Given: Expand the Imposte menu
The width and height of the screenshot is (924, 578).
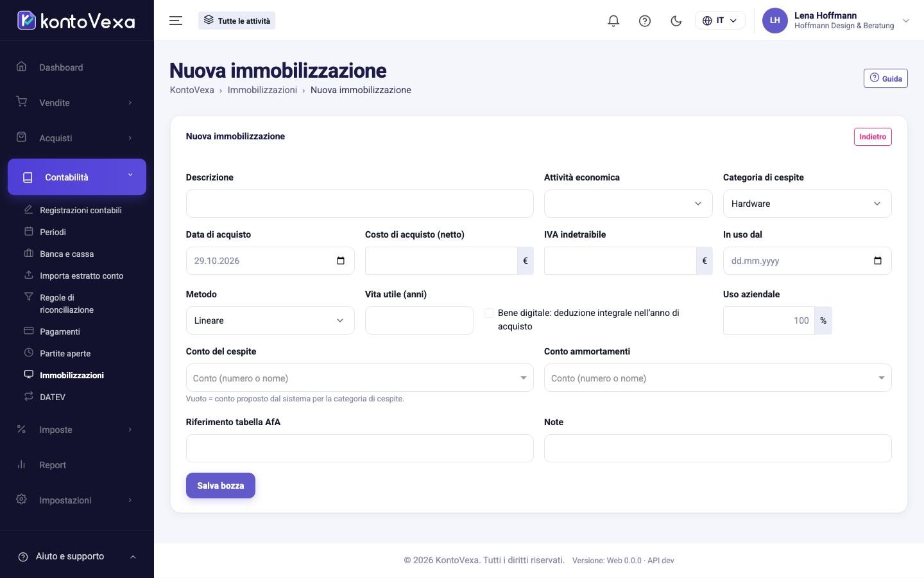Looking at the screenshot, I should (x=77, y=430).
